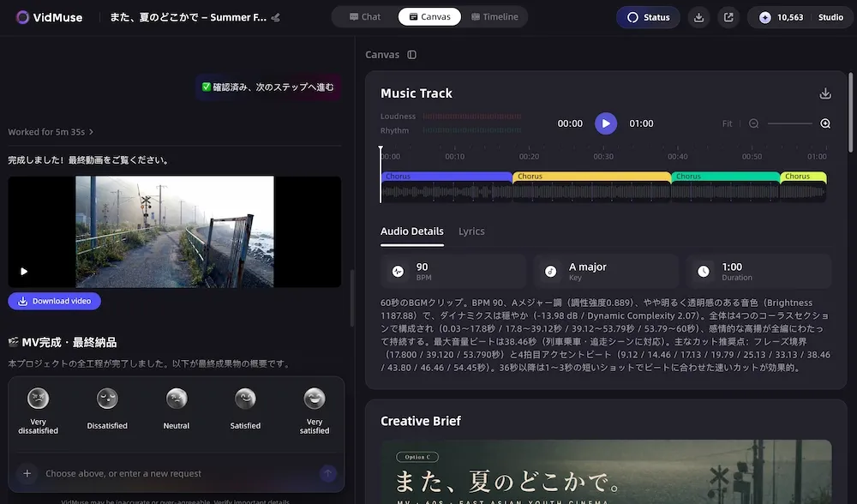Click the railway crossing video thumbnail
Viewport: 857px width, 504px height.
(174, 231)
